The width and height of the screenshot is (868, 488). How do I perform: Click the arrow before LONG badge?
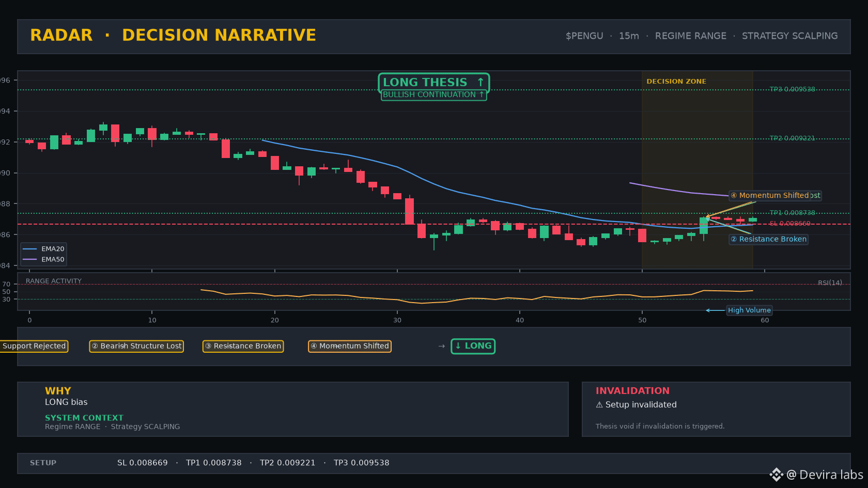click(x=441, y=347)
